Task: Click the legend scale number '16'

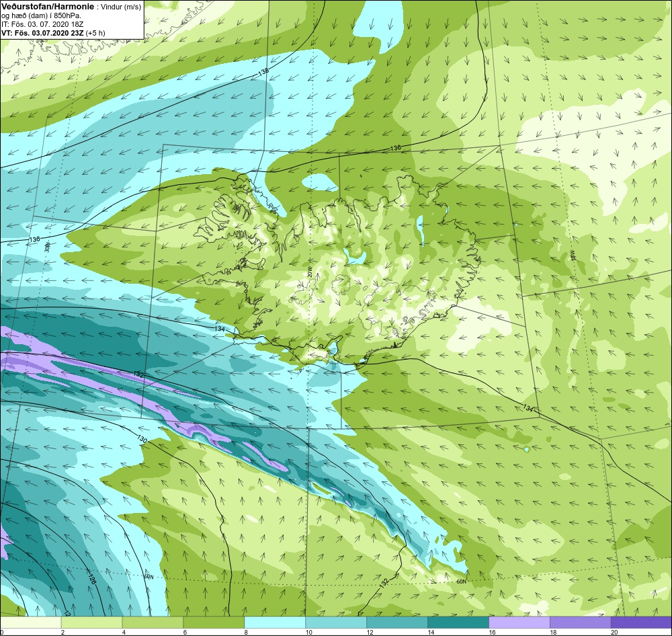Action: pos(493,632)
